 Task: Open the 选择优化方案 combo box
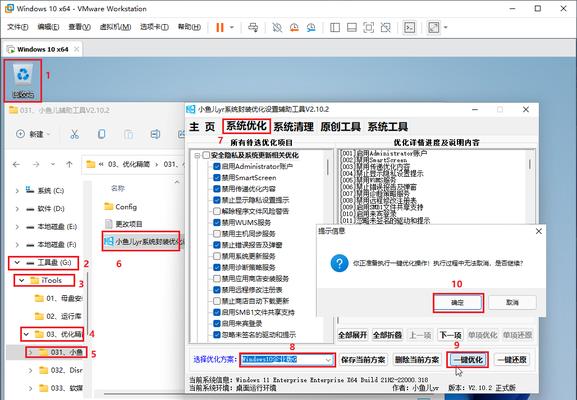[287, 360]
